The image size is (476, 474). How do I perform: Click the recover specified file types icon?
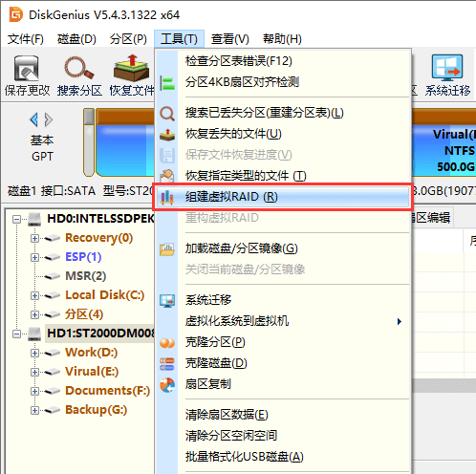coord(167,176)
